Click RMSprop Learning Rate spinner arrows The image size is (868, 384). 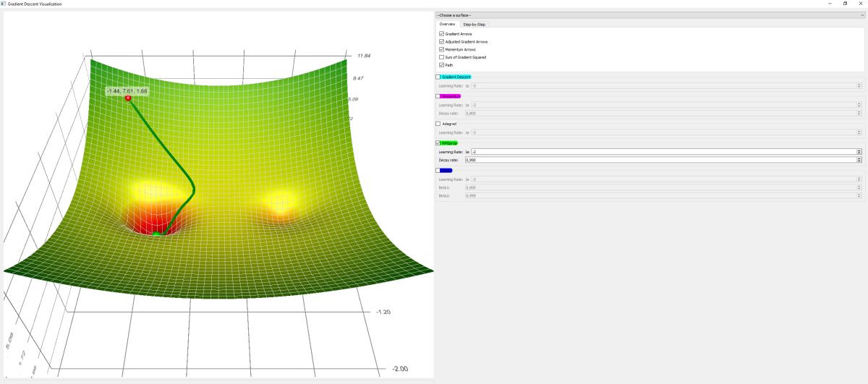[859, 152]
